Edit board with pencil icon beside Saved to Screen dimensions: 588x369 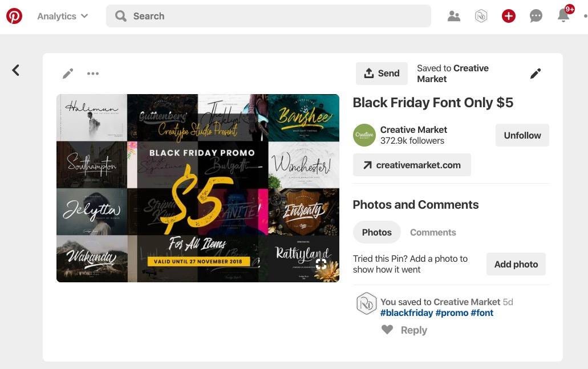click(x=536, y=74)
